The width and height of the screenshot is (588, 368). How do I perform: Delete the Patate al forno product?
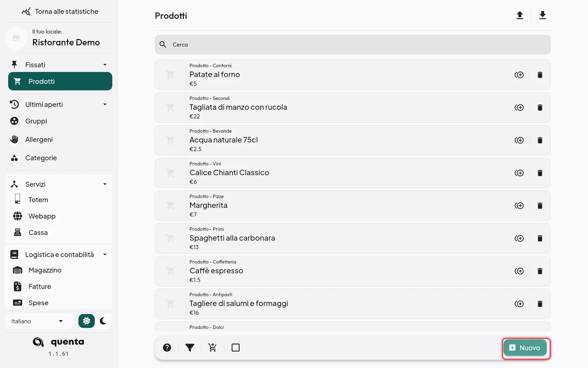point(540,75)
